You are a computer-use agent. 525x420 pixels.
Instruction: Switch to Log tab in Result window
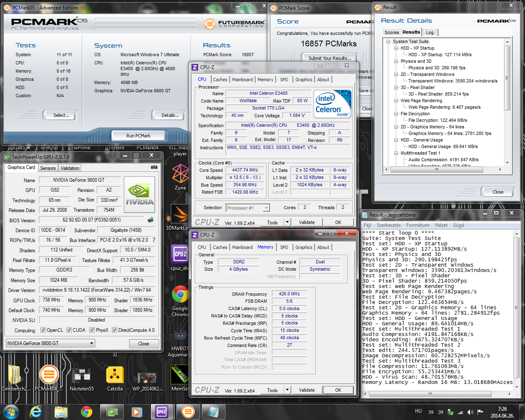(x=430, y=32)
